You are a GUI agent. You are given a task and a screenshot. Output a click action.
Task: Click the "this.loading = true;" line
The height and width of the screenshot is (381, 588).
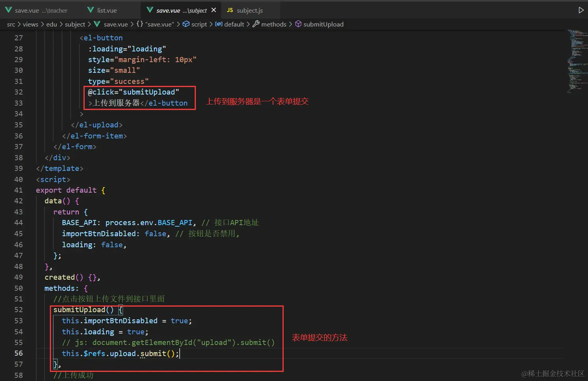tap(105, 332)
